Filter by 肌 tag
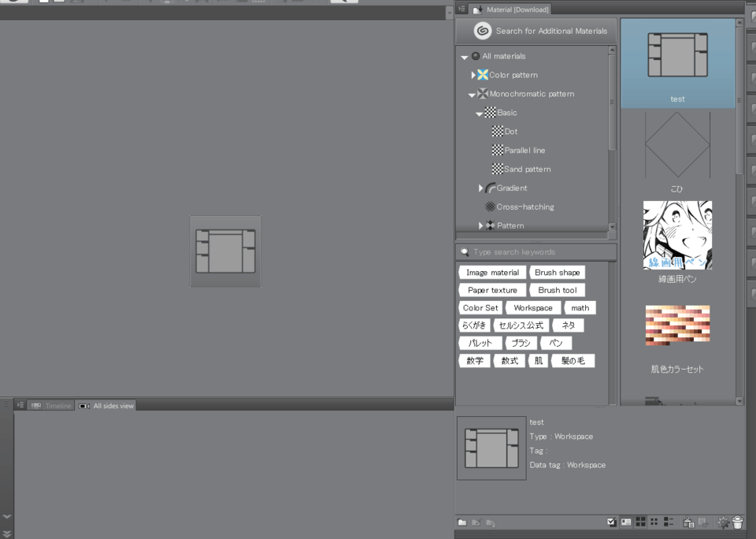Viewport: 756px width, 539px height. click(539, 360)
